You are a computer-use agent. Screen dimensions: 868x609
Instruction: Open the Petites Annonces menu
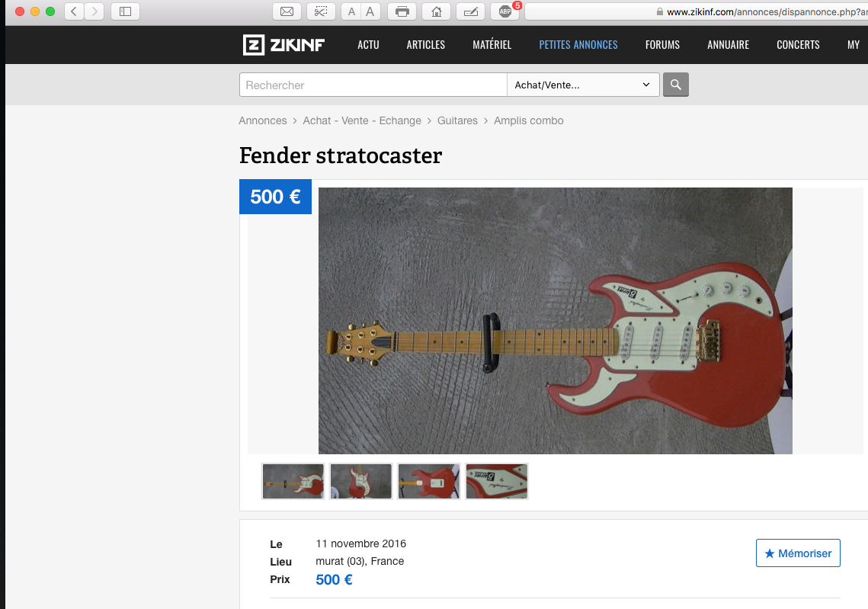[578, 45]
